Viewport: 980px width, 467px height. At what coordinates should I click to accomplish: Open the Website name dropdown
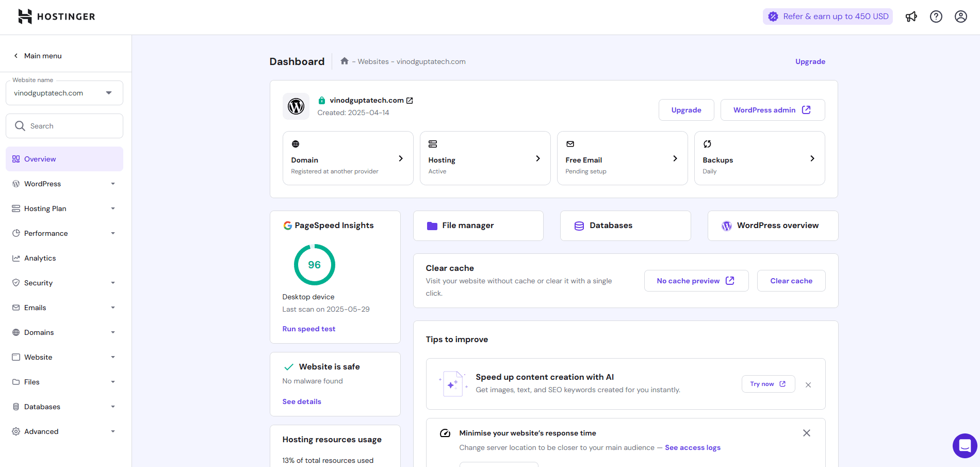(64, 93)
